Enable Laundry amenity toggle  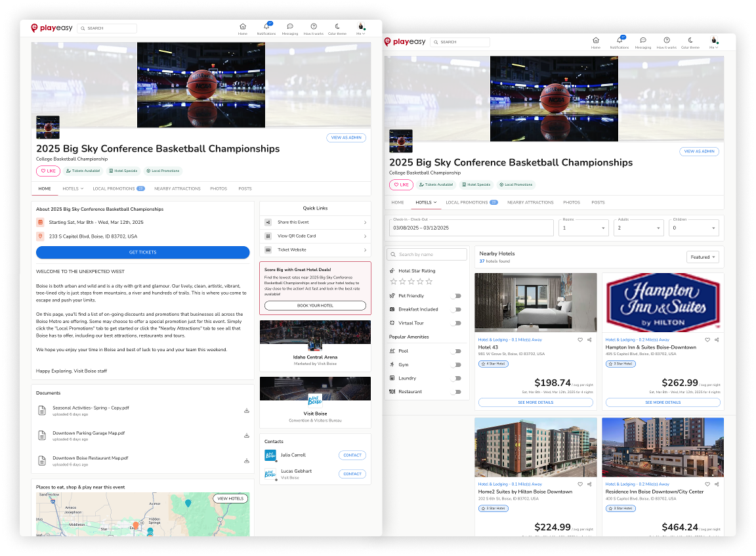(x=457, y=378)
